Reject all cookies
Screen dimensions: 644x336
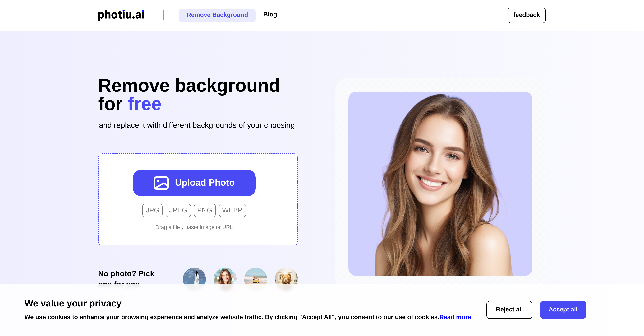tap(509, 310)
